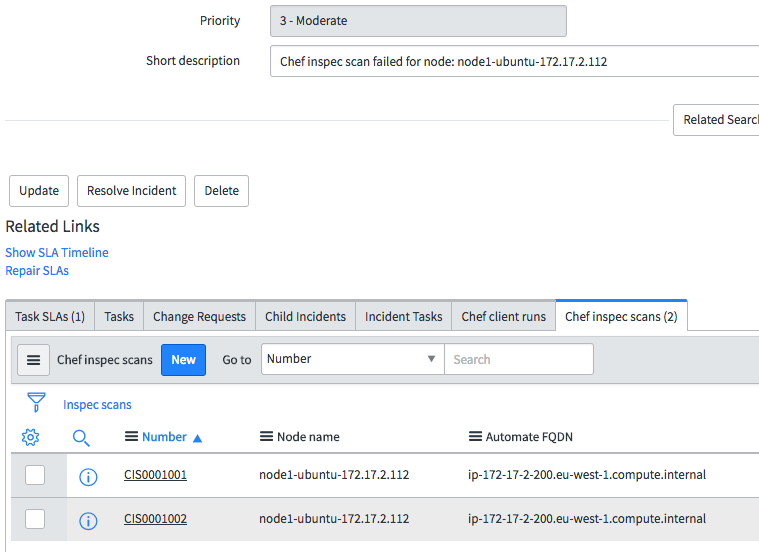
Task: Click the Related Search button
Action: [x=716, y=120]
